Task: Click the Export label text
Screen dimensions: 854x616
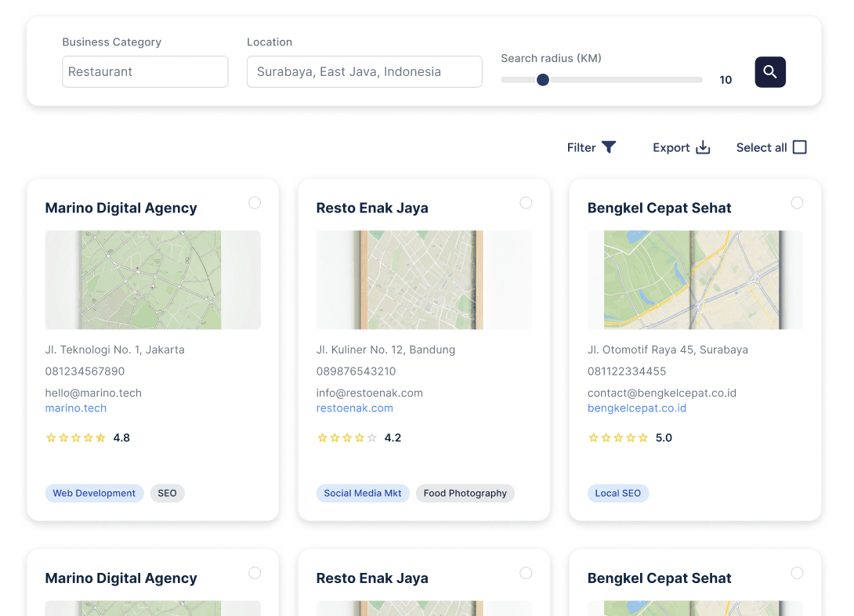Action: click(671, 147)
